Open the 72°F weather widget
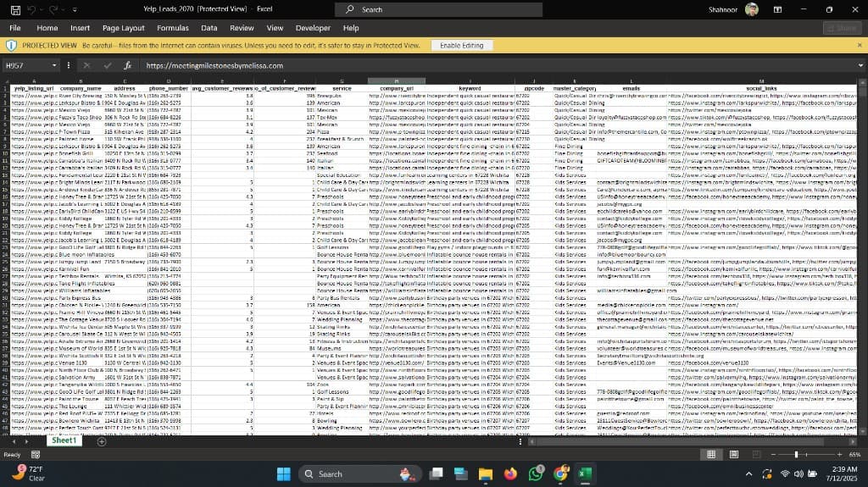Viewport: 868px width, 487px height. 28,473
